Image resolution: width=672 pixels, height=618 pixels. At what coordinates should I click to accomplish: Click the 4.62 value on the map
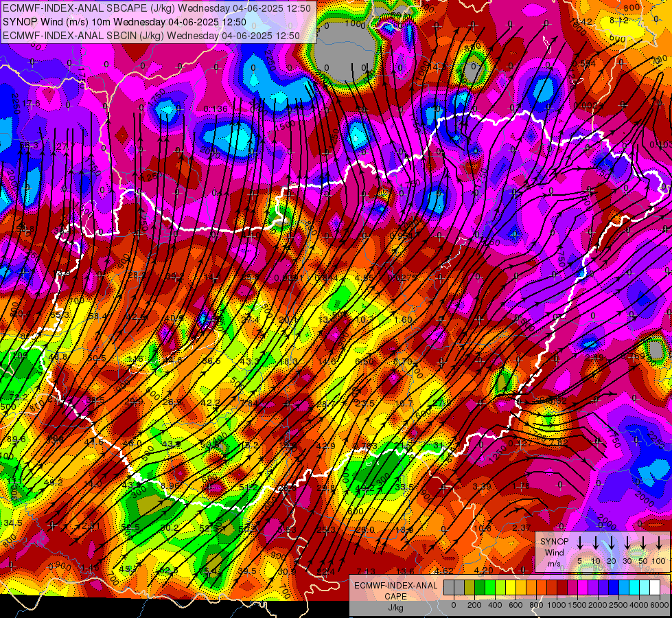pos(444,571)
